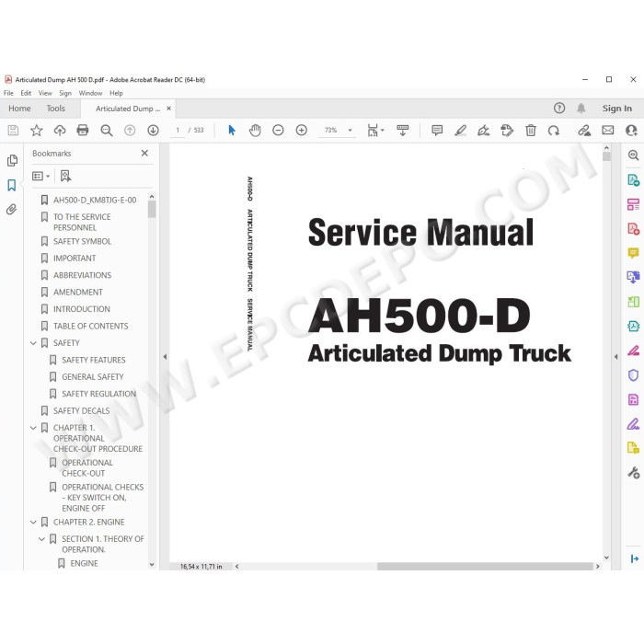Switch to the Tools tab
This screenshot has height=644, width=644.
pyautogui.click(x=56, y=109)
